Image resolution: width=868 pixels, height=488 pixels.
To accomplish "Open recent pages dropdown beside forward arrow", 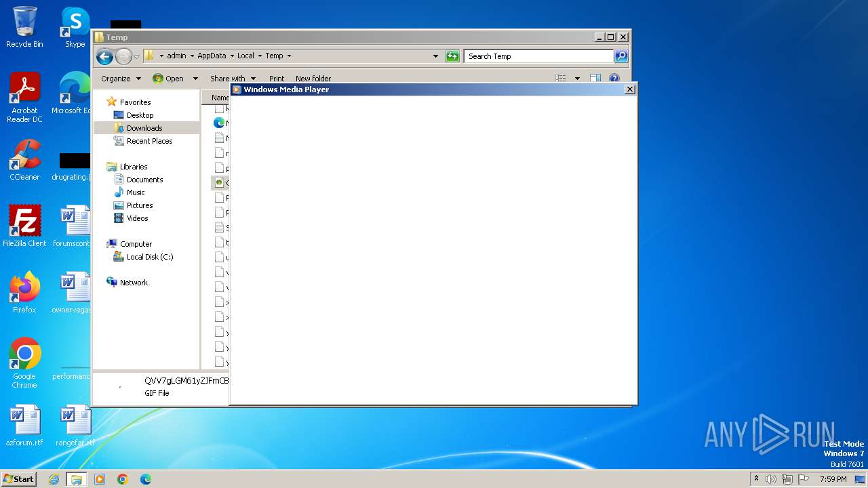I will (x=136, y=57).
